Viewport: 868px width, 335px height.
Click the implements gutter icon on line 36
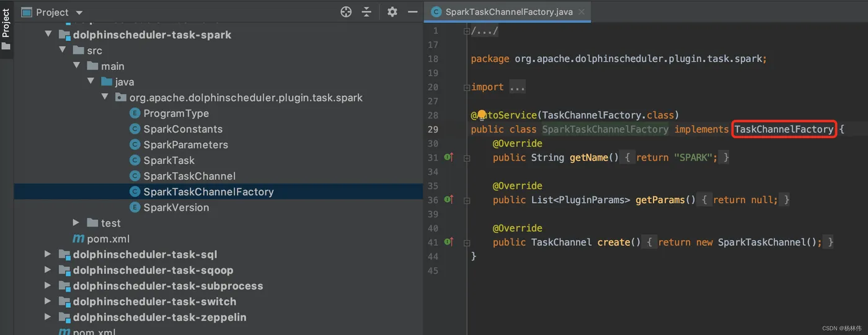tap(449, 200)
